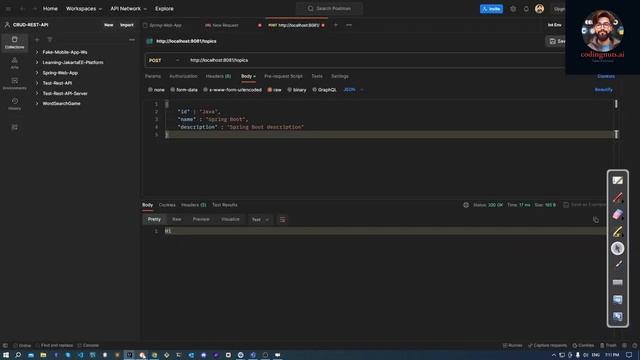640x360 pixels.
Task: Open the collections panel three-dot options menu
Action: [x=132, y=40]
